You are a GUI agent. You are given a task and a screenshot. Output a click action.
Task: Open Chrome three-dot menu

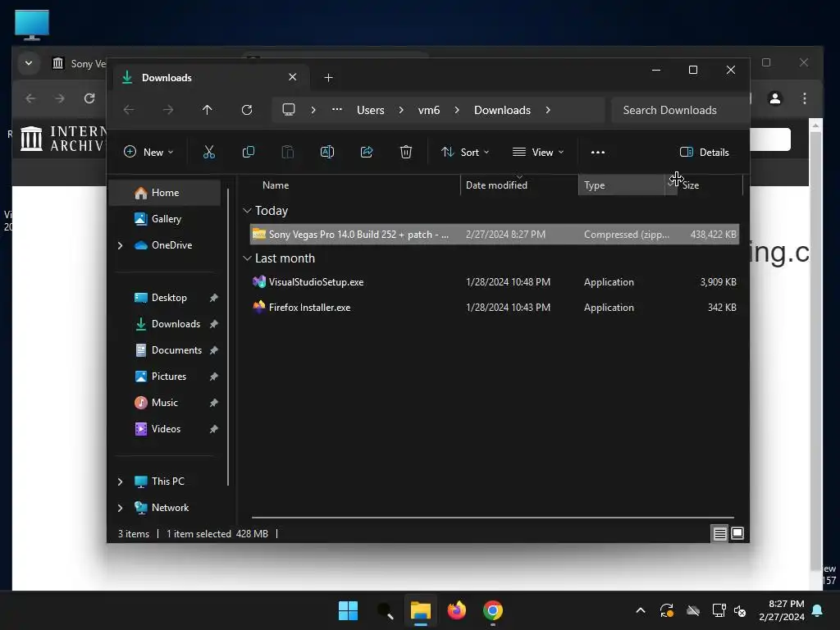805,98
